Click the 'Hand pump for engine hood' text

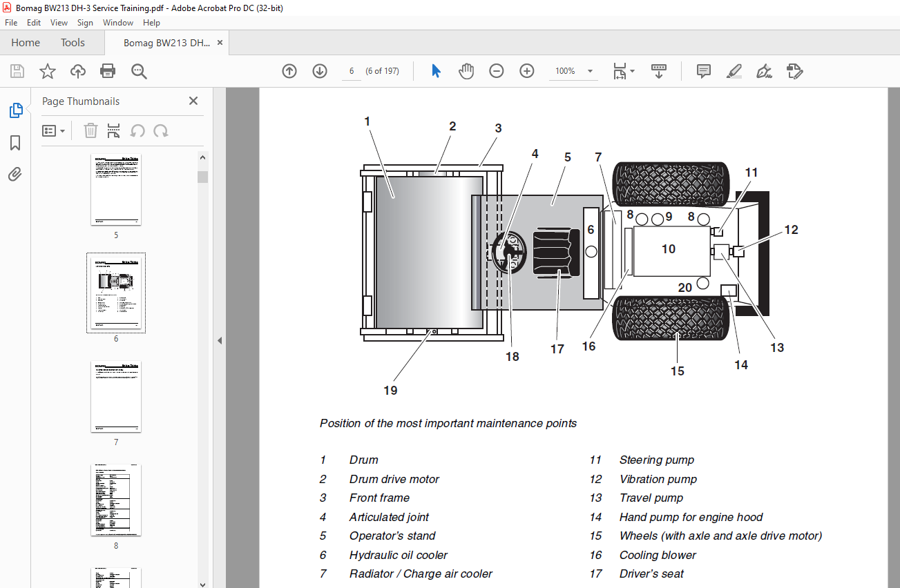tap(691, 517)
